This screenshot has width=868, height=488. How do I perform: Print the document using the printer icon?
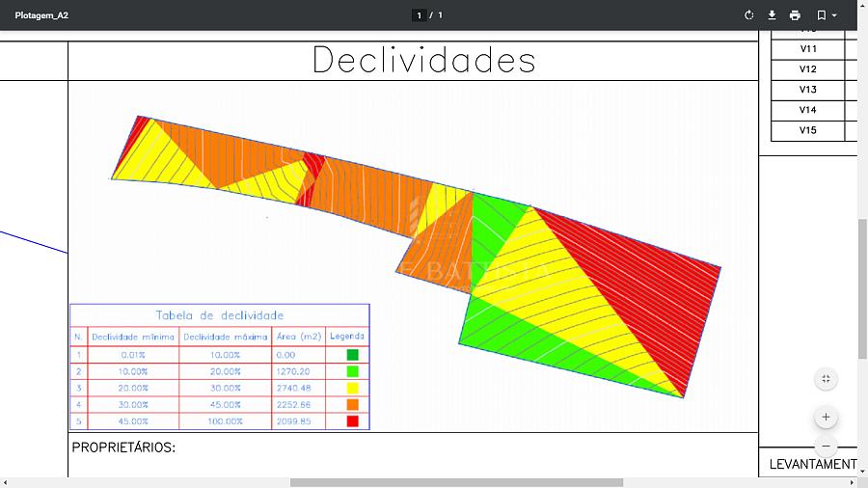[x=795, y=15]
